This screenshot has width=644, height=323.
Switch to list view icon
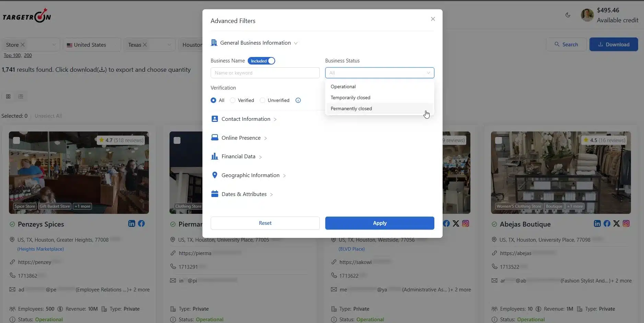[21, 96]
